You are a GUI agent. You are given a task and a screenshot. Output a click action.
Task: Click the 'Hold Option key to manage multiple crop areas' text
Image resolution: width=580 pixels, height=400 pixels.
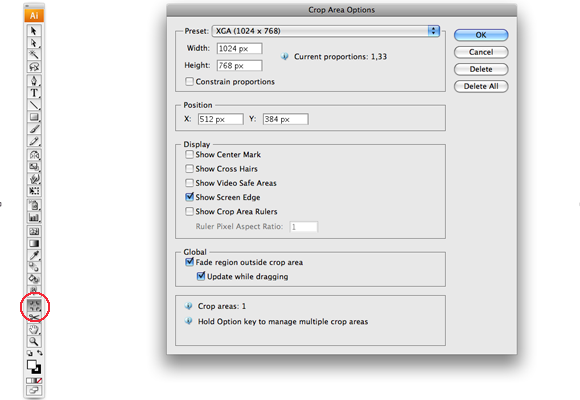pos(283,322)
